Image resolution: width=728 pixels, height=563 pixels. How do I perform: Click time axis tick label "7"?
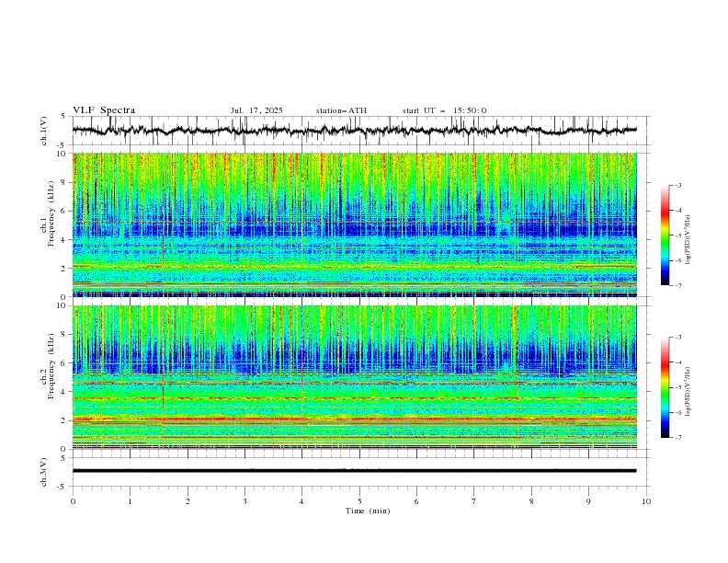474,501
